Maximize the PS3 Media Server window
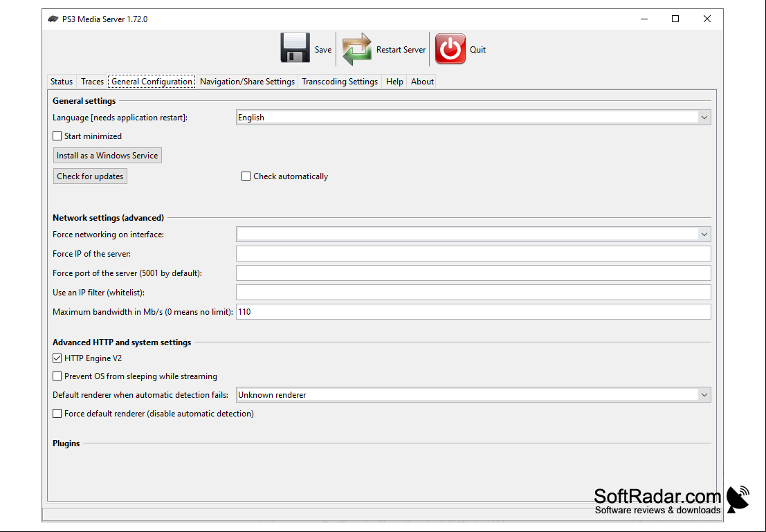The image size is (766, 532). 675,19
